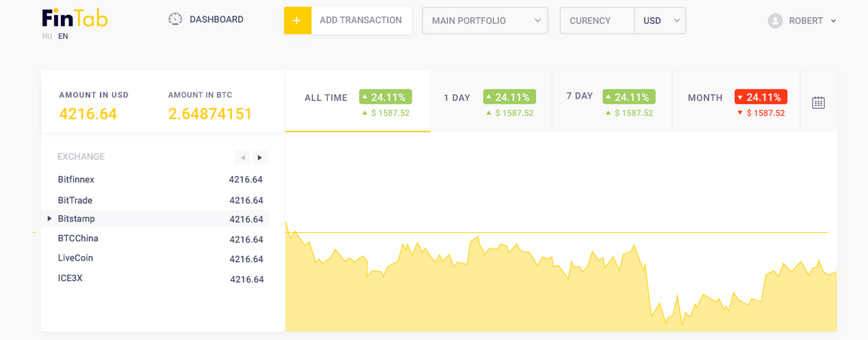Click the FinTab logo
Image resolution: width=868 pixels, height=340 pixels.
75,18
